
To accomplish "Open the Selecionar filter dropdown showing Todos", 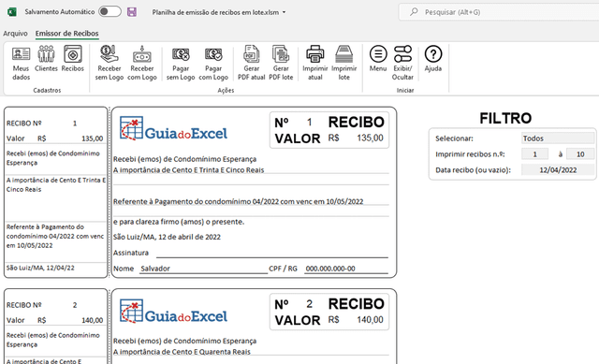I will pos(558,138).
